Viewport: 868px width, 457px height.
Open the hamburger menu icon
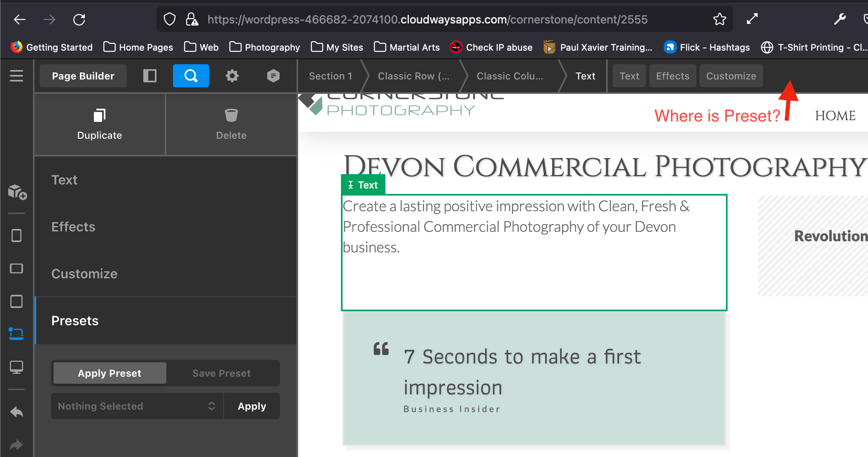(16, 76)
